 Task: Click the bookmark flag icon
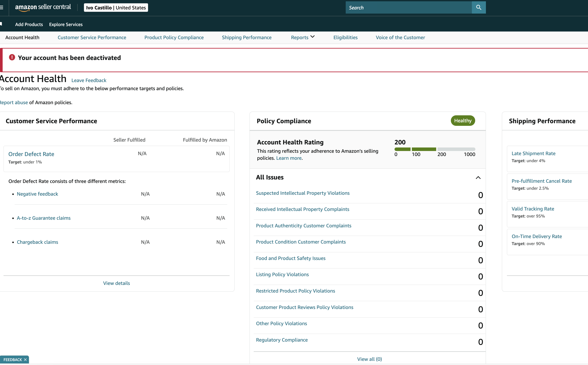point(1,24)
